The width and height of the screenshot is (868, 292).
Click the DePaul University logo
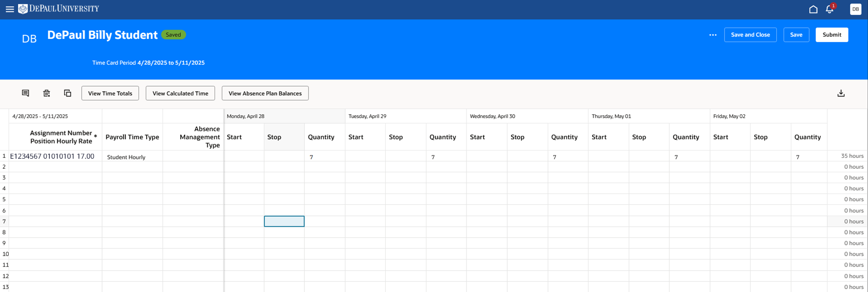click(x=59, y=9)
